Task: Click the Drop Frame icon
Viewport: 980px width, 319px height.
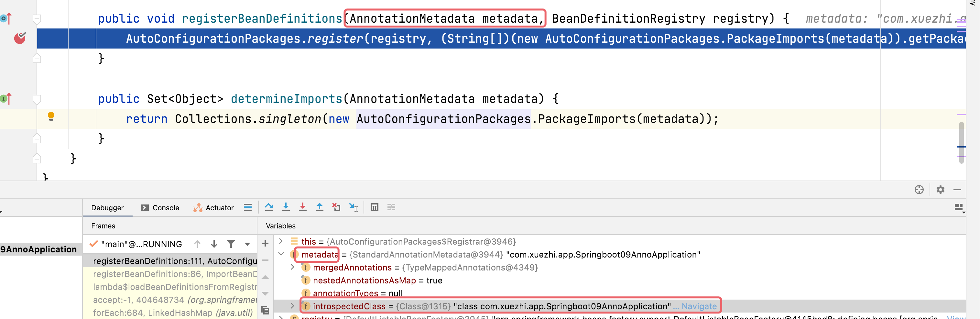Action: tap(336, 207)
